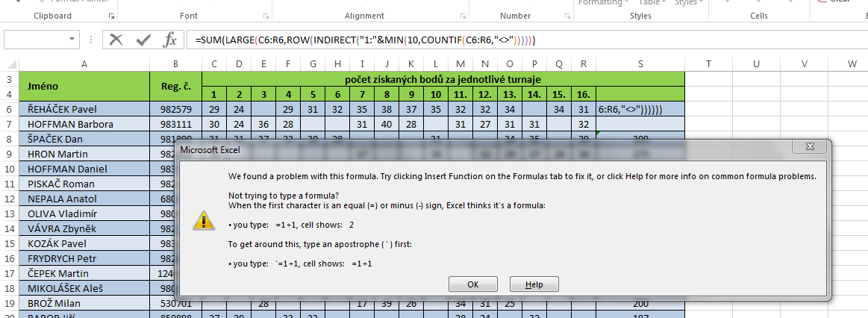
Task: Click tournament header cell '10'
Action: click(x=436, y=93)
